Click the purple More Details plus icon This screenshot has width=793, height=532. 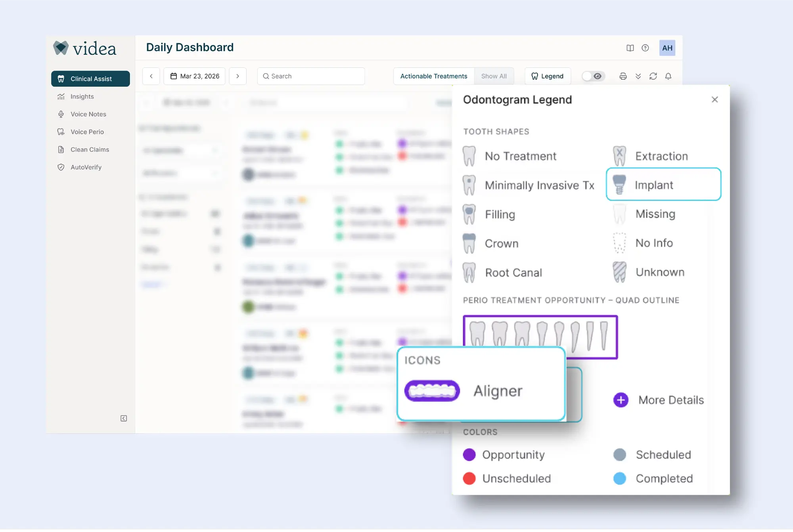point(621,400)
